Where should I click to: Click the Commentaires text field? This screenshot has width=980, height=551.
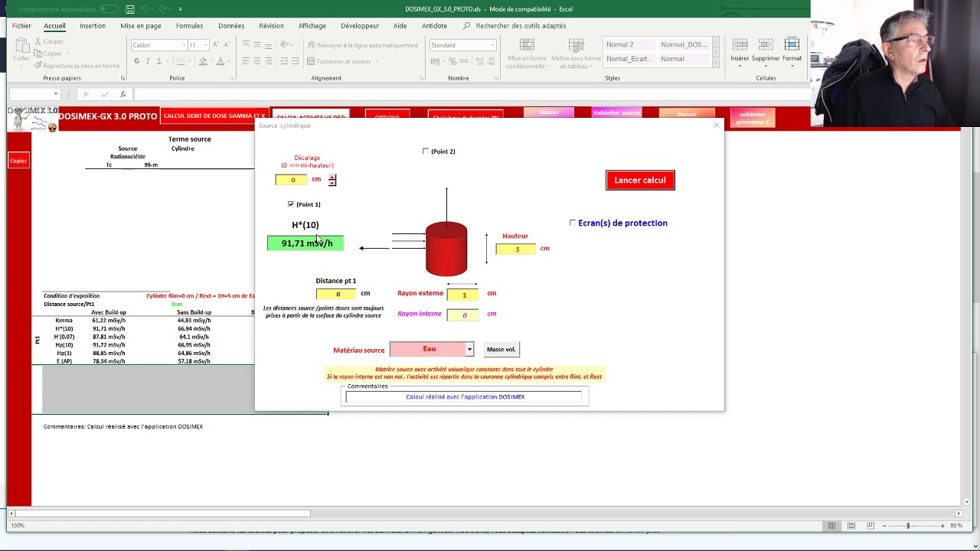click(463, 396)
